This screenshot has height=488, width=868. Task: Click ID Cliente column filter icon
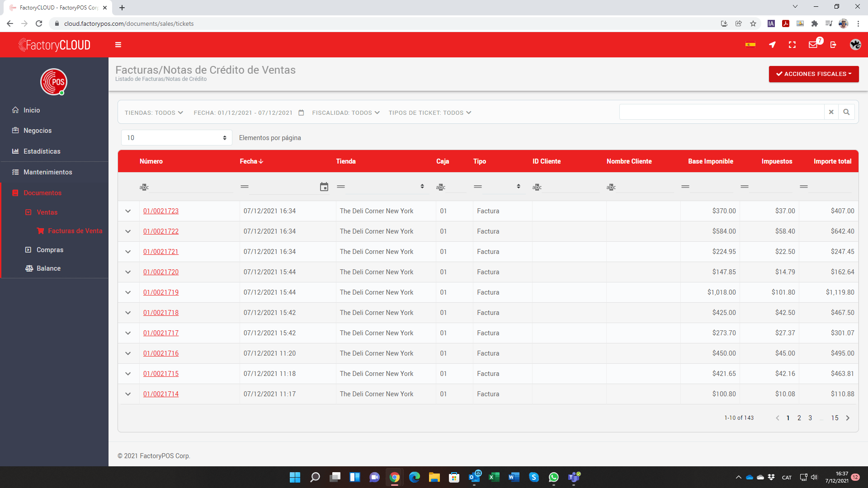point(537,187)
